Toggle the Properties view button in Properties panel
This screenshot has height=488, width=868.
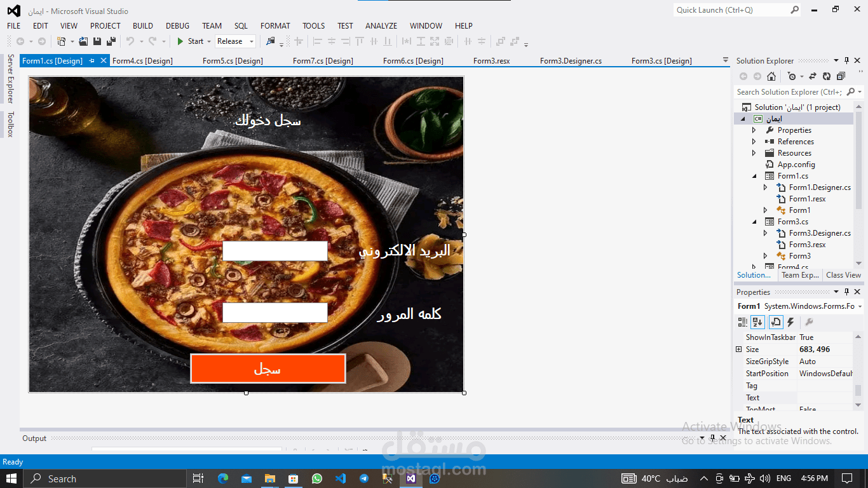point(776,322)
